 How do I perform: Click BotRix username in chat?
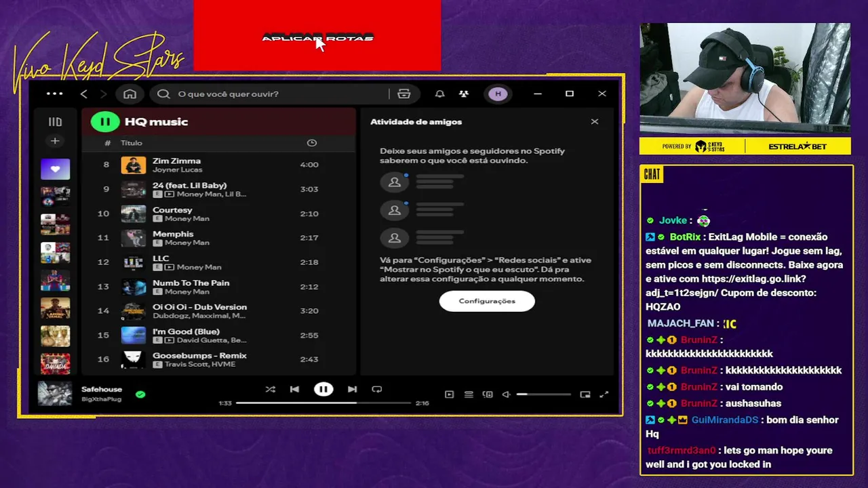[x=685, y=237]
